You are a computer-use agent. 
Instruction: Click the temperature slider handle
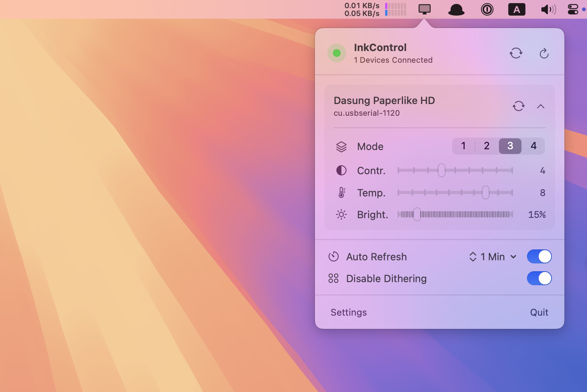click(x=485, y=192)
